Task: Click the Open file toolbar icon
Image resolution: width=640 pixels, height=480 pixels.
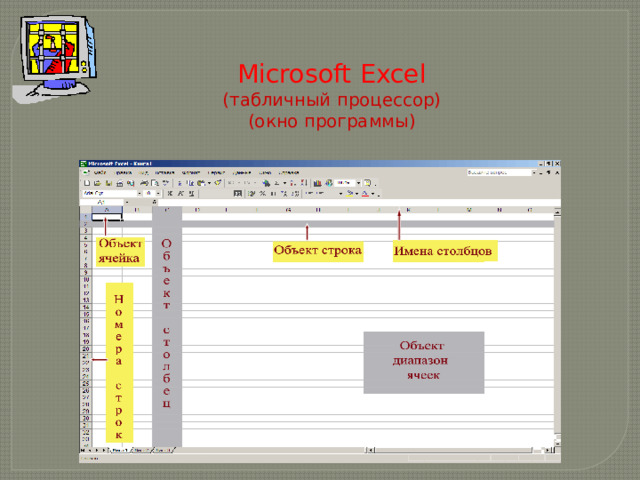Action: 97,183
